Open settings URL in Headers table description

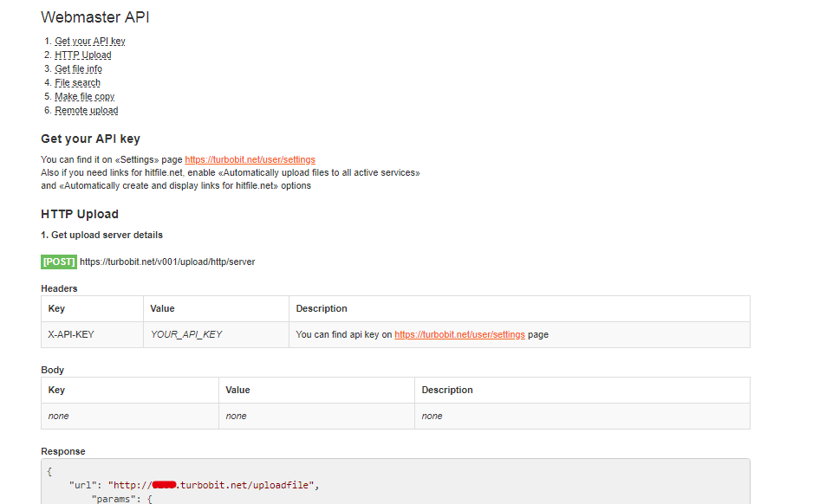[x=459, y=334]
